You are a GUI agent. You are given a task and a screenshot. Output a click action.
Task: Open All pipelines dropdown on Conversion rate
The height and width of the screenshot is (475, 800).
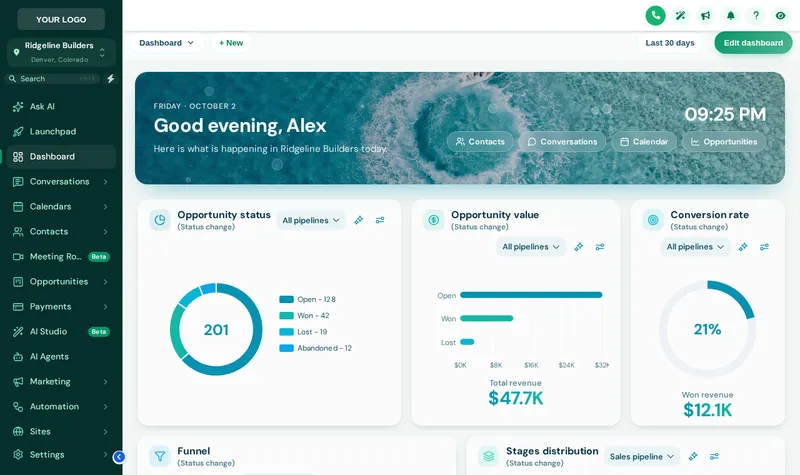[x=695, y=247]
